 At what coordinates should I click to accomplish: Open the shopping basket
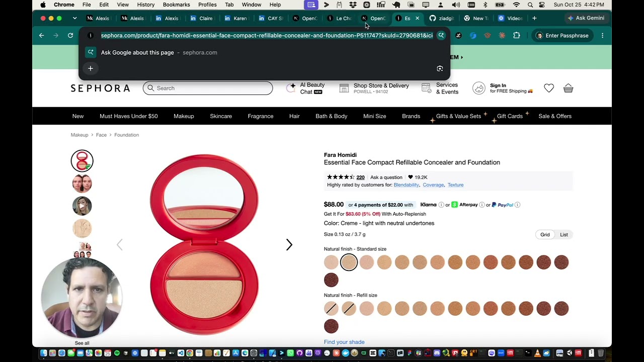569,88
